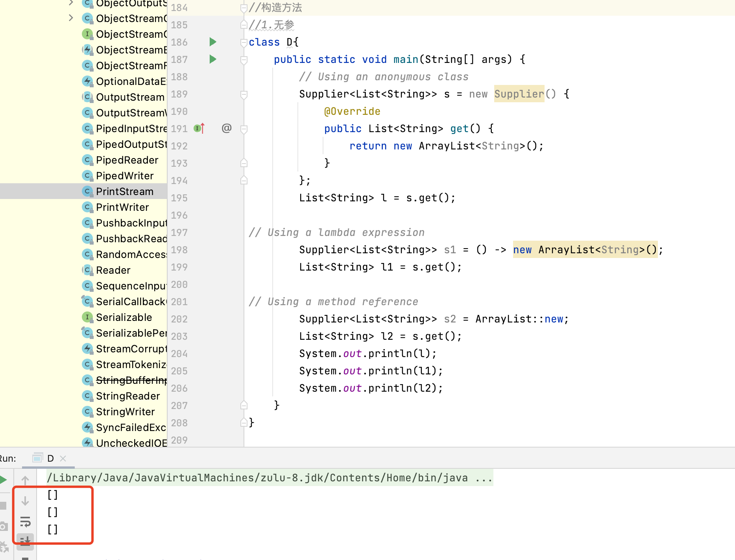Viewport: 735px width, 560px height.
Task: Stop the running process with the stop button
Action: coord(3,506)
